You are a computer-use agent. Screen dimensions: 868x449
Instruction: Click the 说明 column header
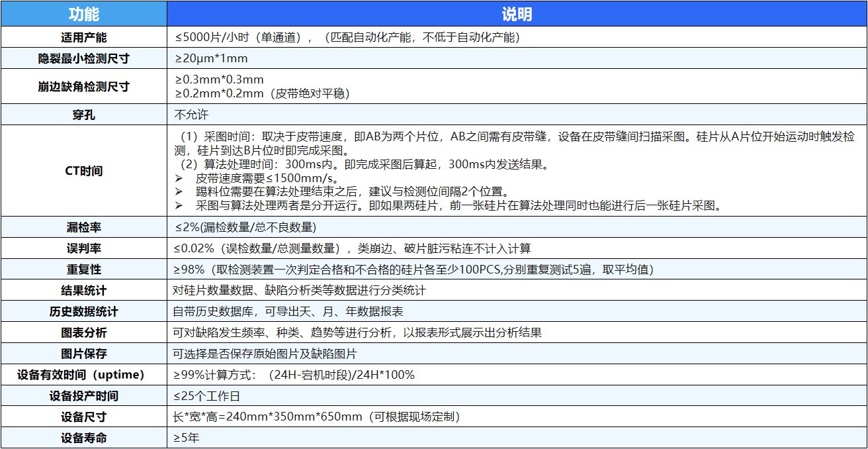tap(516, 14)
